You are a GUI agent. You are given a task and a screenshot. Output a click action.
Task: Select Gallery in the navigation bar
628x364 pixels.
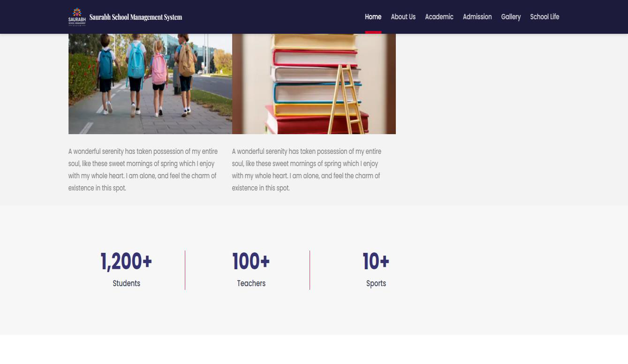click(x=511, y=17)
